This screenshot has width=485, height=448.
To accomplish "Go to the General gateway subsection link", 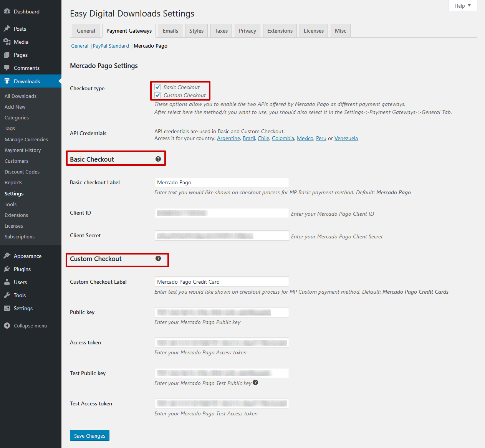I will (80, 46).
